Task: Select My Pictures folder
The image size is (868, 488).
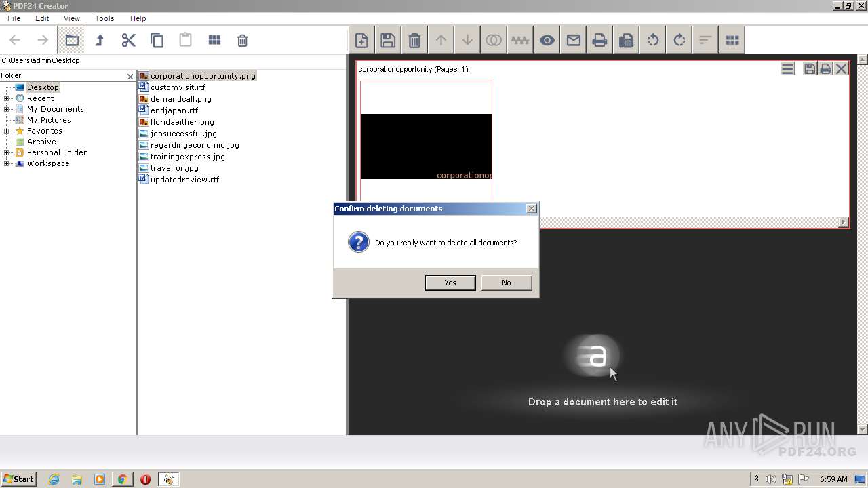Action: pyautogui.click(x=49, y=120)
